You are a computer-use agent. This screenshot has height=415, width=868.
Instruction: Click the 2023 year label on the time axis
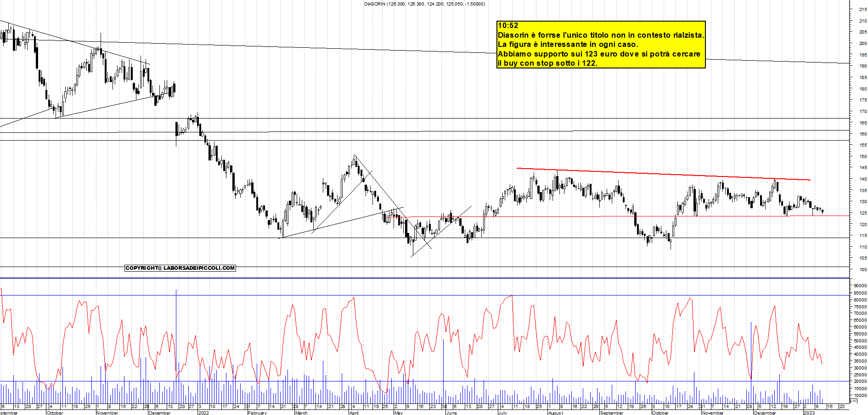(x=809, y=413)
